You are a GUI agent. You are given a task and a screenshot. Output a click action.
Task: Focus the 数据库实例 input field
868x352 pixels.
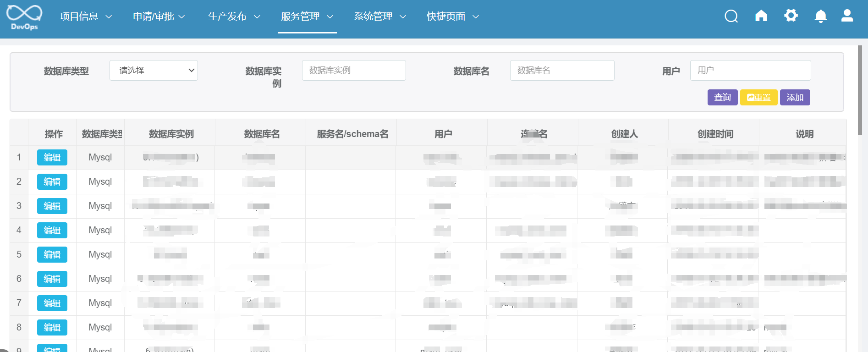point(354,70)
